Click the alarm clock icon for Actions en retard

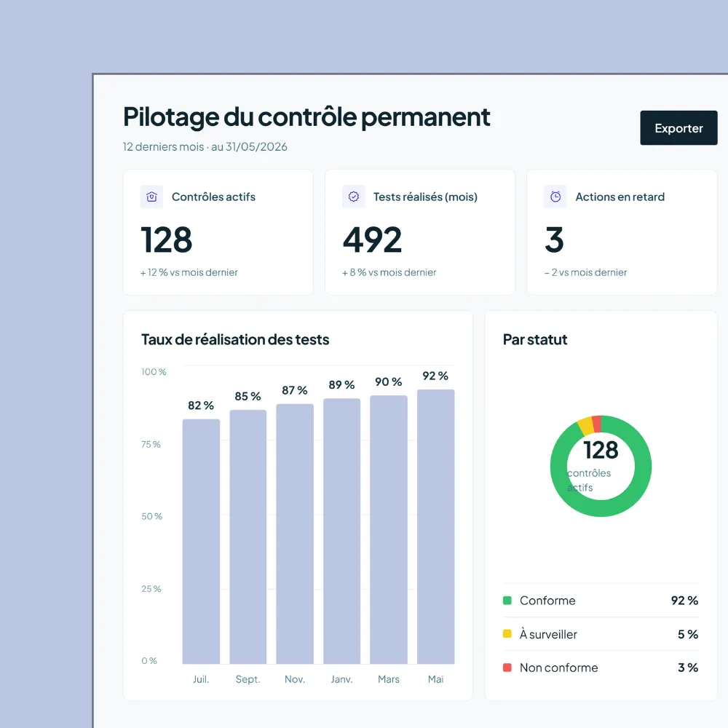555,197
